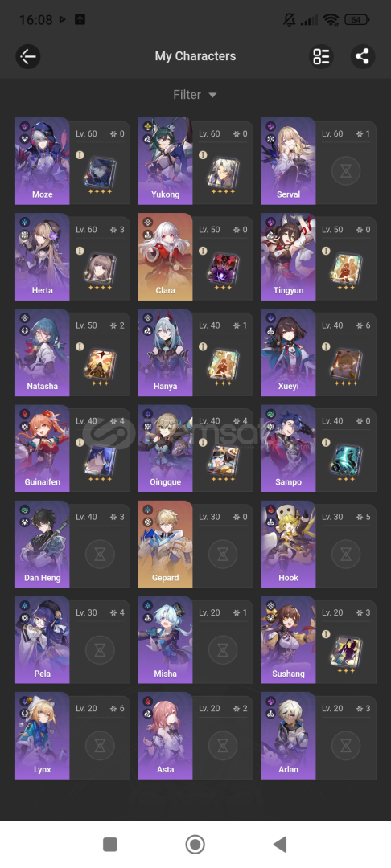Open Dan Heng character portrait
Screen dimensions: 391x868
(x=43, y=544)
